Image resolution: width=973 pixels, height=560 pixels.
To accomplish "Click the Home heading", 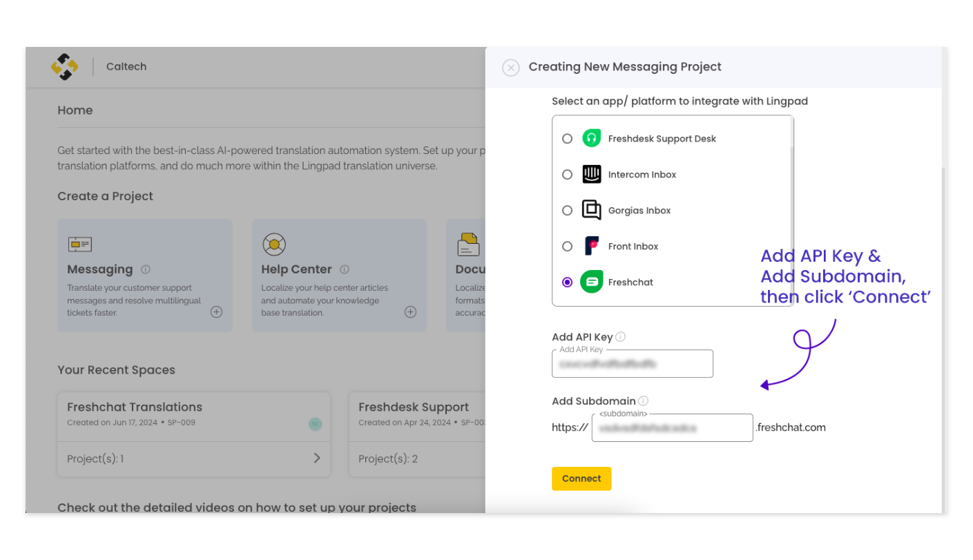I will point(75,110).
